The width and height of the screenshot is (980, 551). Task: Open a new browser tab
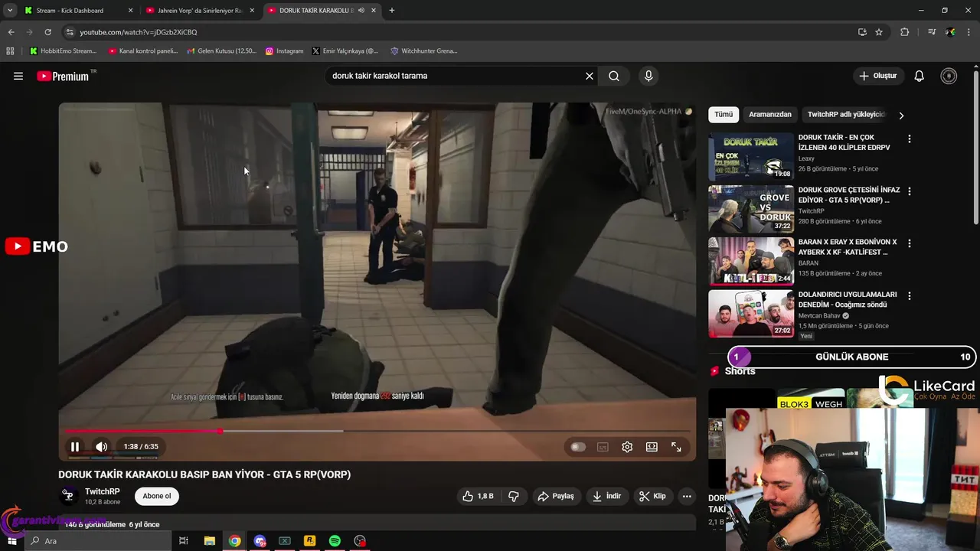[392, 11]
